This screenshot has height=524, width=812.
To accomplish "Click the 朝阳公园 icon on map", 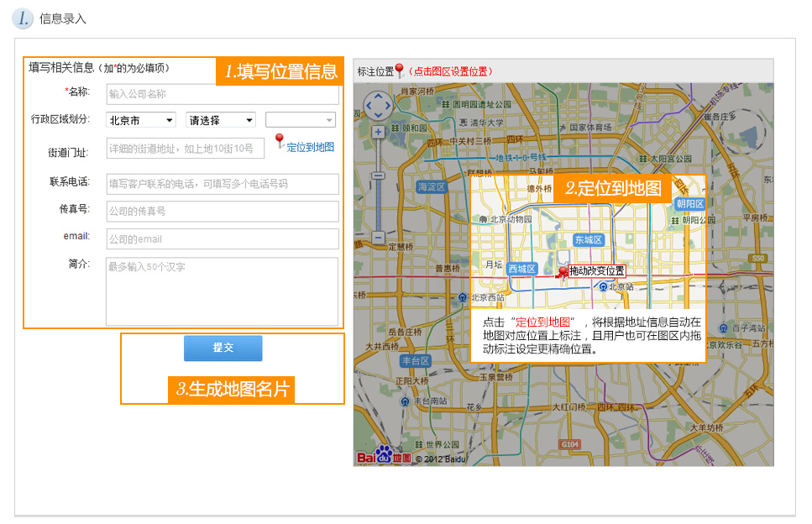I will [675, 221].
